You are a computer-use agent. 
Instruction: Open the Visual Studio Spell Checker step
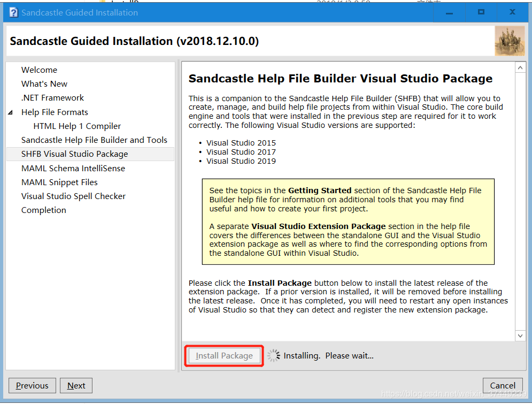(x=73, y=196)
